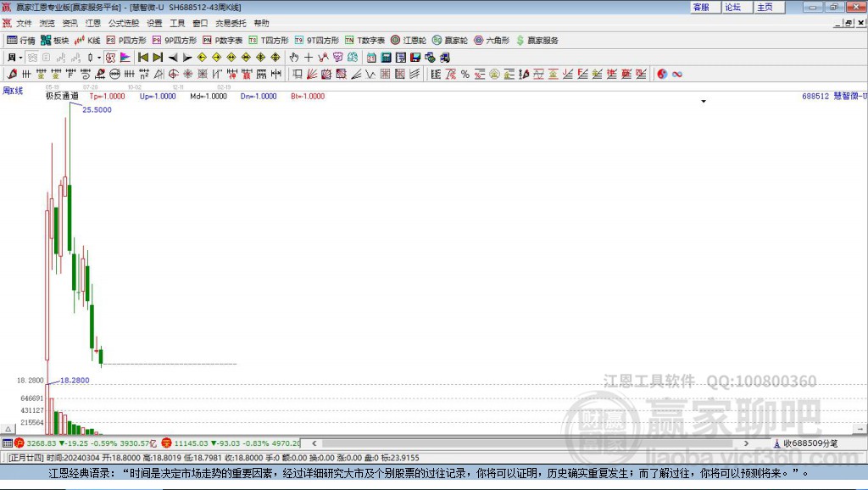Viewport: 868px width, 490px height.
Task: Move chart left with black arrow
Action: click(173, 57)
